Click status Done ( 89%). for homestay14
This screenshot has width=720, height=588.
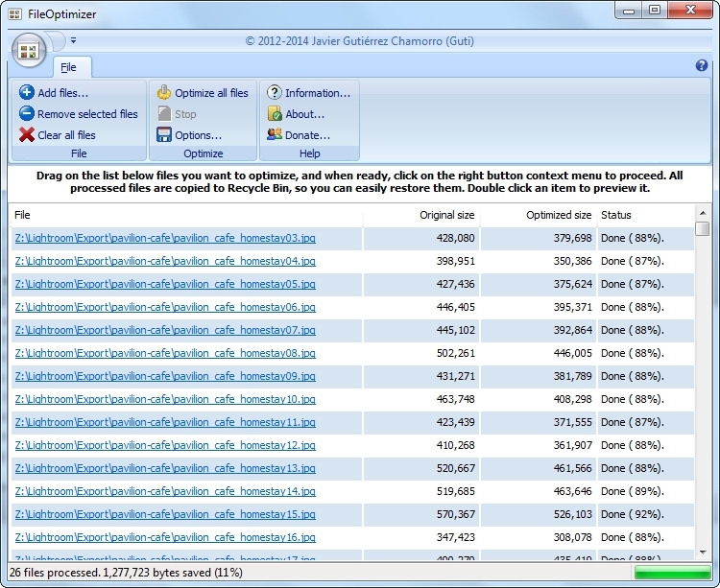[633, 491]
